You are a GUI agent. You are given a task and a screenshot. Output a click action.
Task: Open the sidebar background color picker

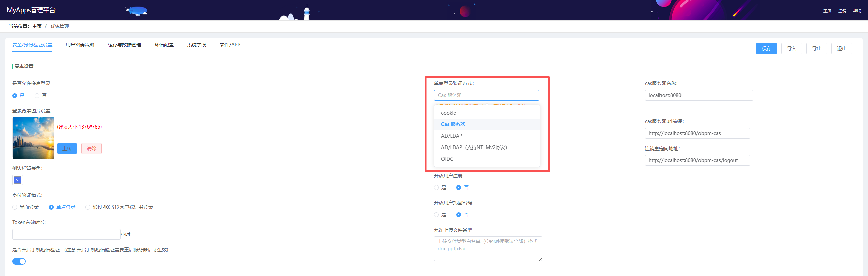tap(18, 180)
